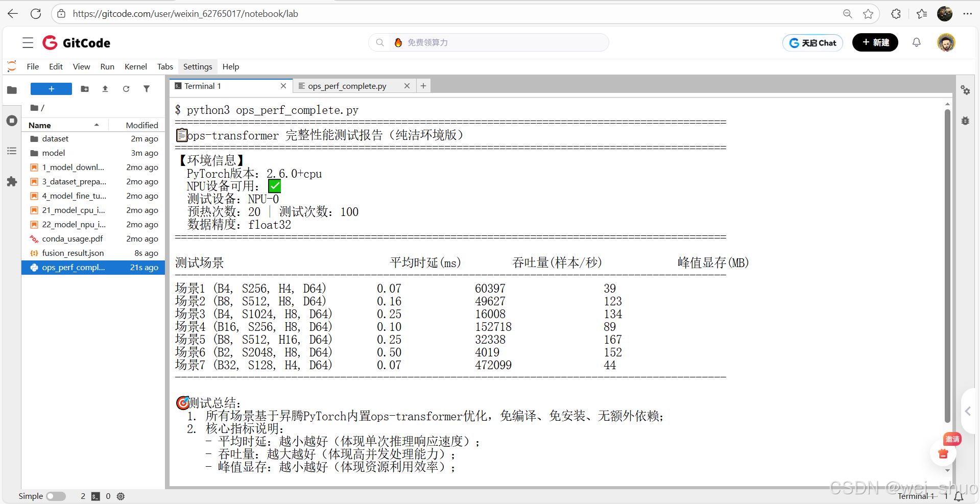Toggle Simple mode switch
The width and height of the screenshot is (980, 504).
click(56, 496)
